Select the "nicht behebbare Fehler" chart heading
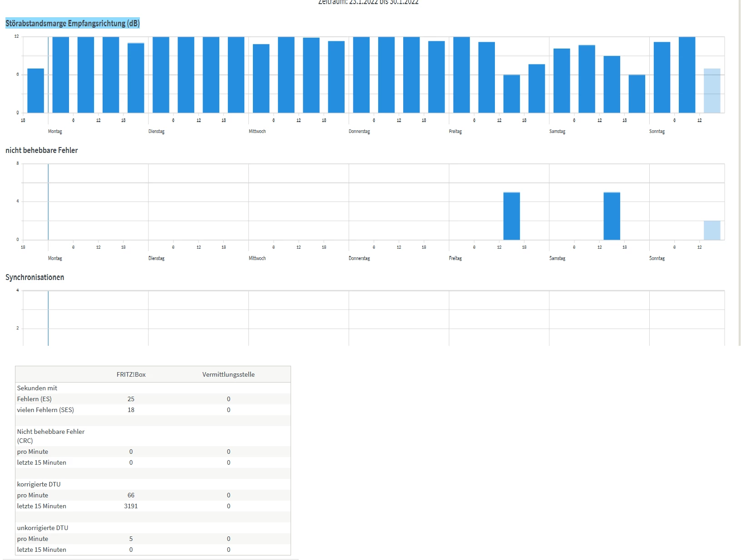This screenshot has height=560, width=741. 42,150
